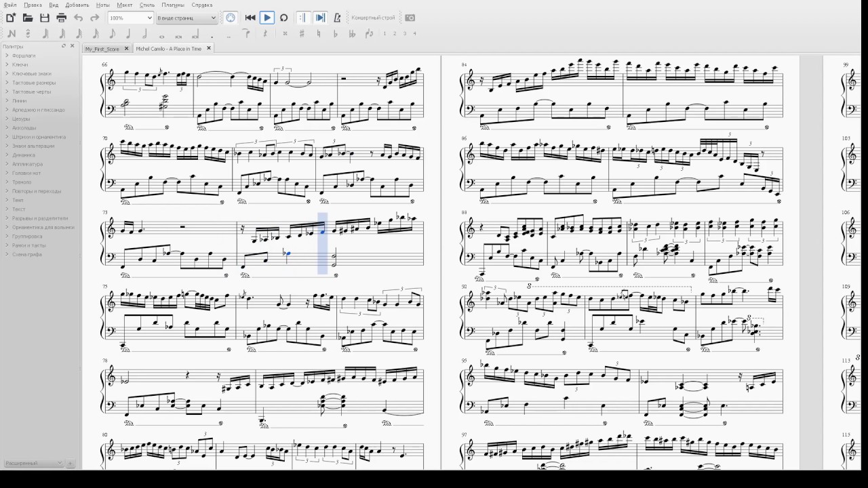This screenshot has width=868, height=488.
Task: Apply a sharp accidental
Action: click(302, 33)
